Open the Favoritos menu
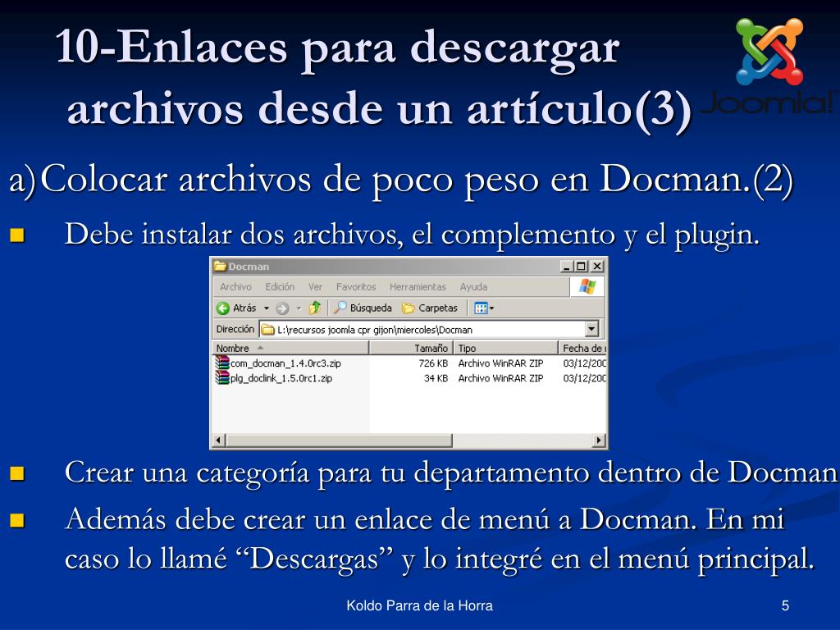The height and width of the screenshot is (630, 840). point(356,287)
